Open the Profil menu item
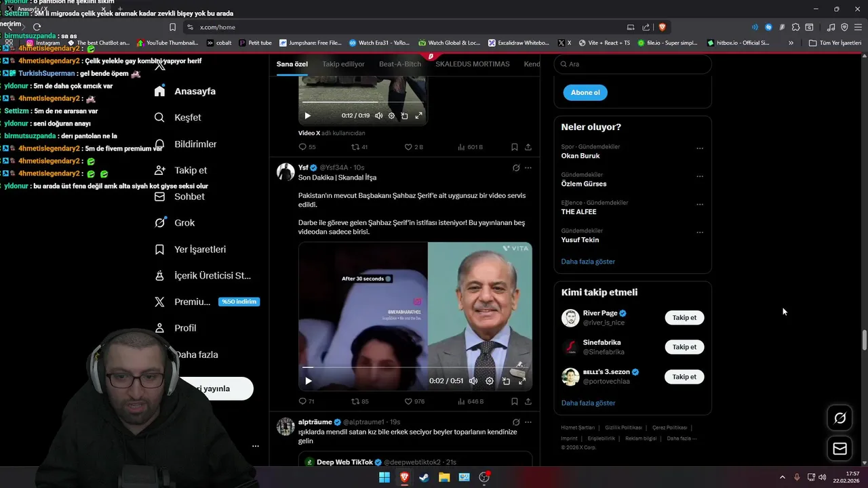Screen dimensions: 868x488 click(x=175, y=328)
